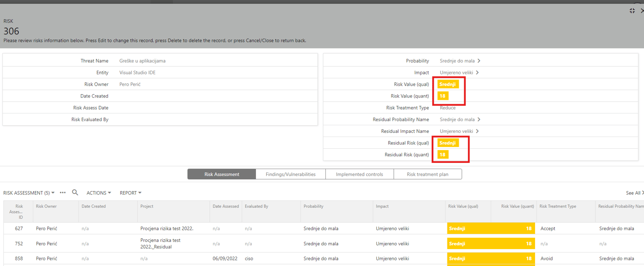Click the magnifier search icon beside ACTIONS
Viewport: 644px width, 266px height.
[x=75, y=193]
